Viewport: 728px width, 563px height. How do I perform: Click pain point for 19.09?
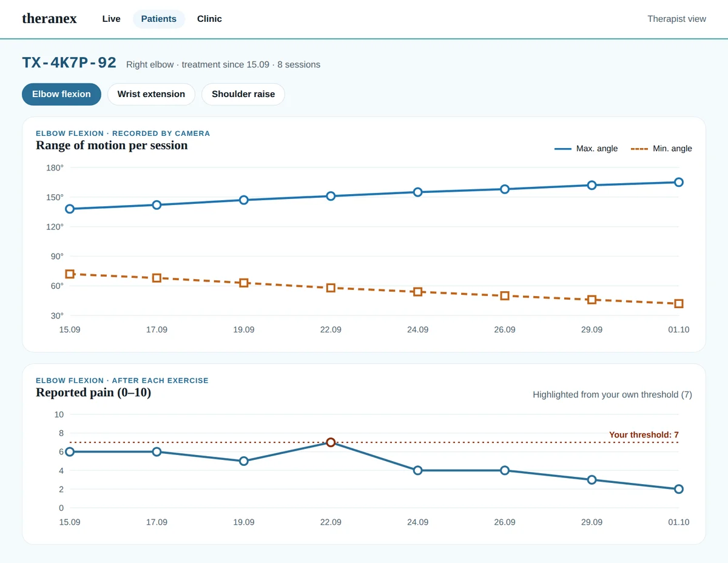click(244, 461)
